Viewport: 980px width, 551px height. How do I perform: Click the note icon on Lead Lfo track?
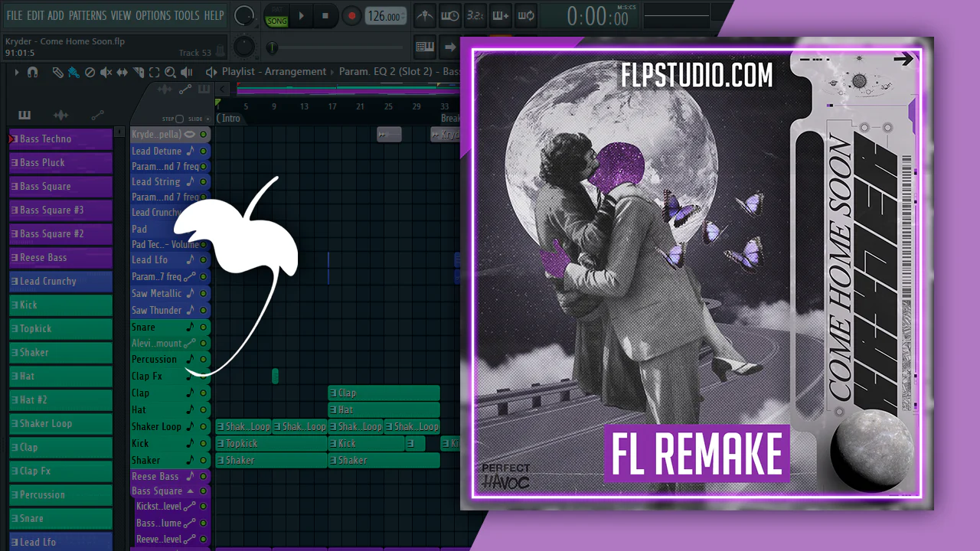(x=191, y=260)
